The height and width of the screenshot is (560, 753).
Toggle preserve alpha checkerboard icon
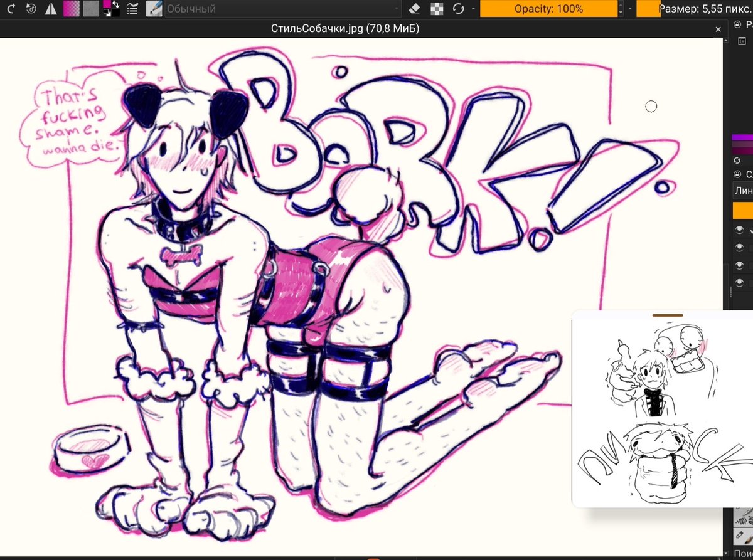[x=437, y=9]
